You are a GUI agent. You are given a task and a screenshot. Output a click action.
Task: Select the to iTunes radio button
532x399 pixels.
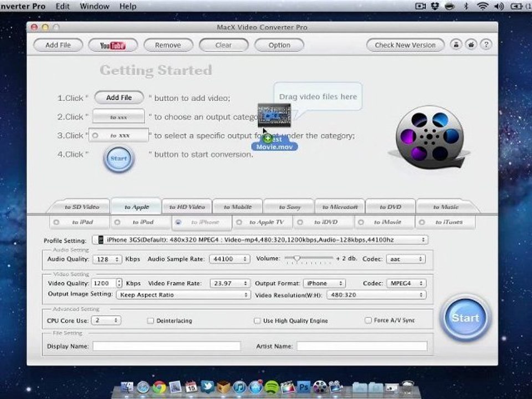pos(422,222)
